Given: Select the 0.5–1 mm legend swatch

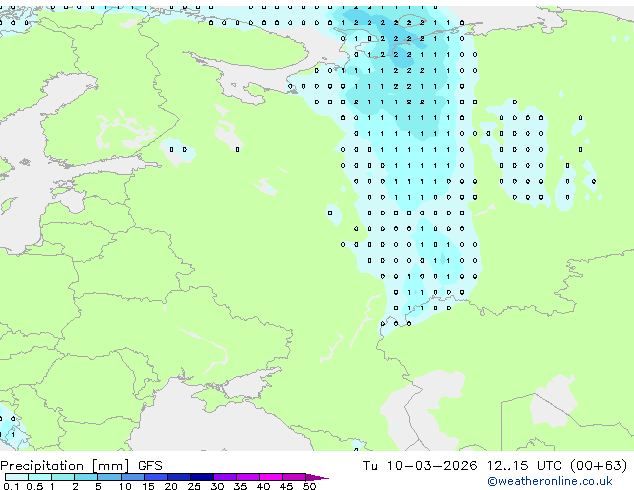Looking at the screenshot, I should click(x=40, y=477).
